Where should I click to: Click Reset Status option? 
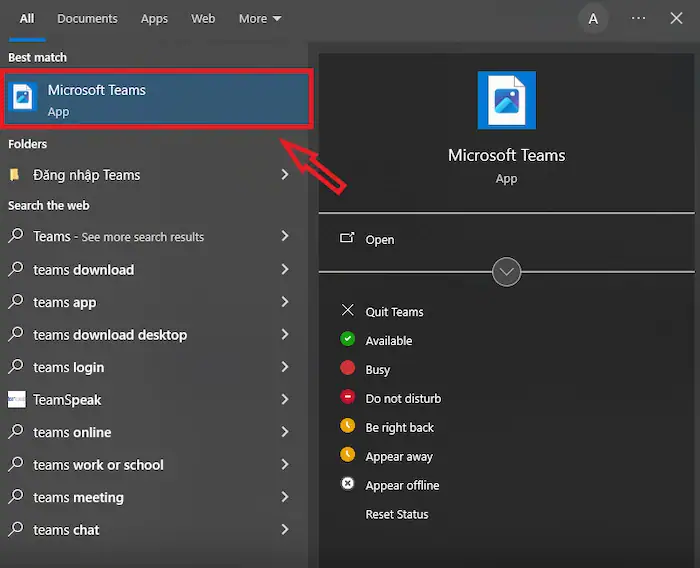(397, 514)
